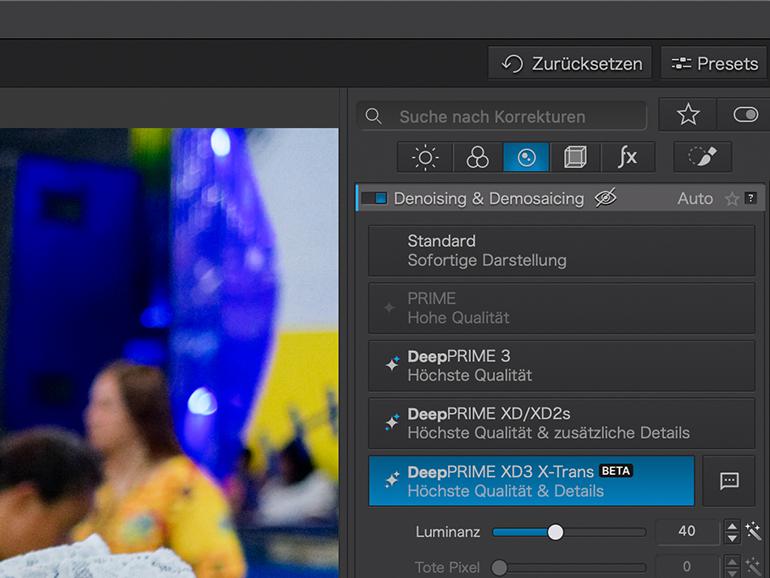Click the sparkle icon beside DeepPRIME XD/XD2s

click(x=392, y=421)
